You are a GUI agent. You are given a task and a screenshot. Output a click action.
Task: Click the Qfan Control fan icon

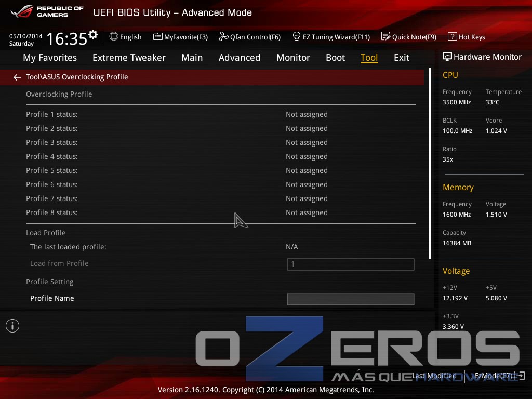tap(223, 36)
